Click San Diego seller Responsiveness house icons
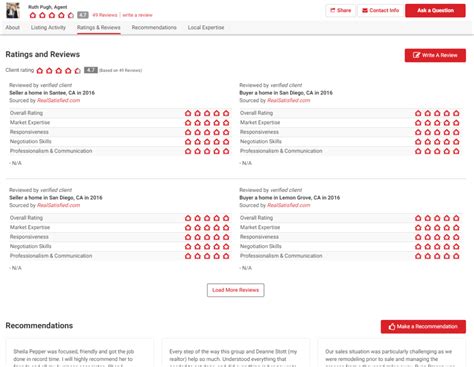Viewport: 474px width, 367px height. (207, 237)
